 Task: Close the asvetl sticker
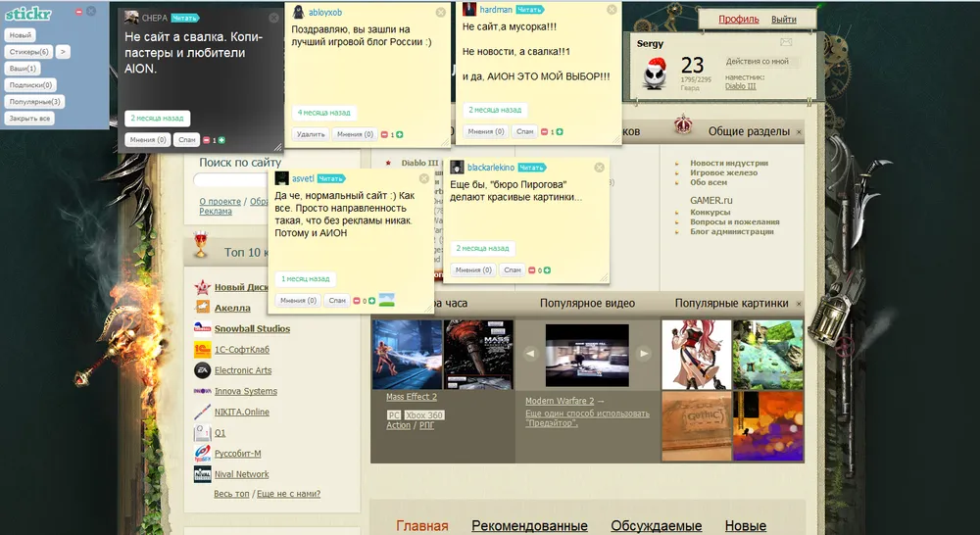423,178
